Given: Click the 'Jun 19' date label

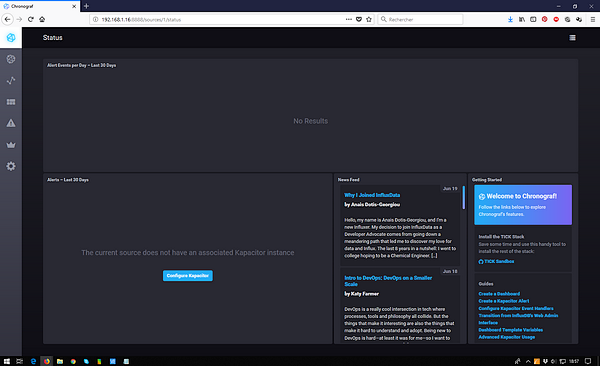Looking at the screenshot, I should tap(450, 188).
